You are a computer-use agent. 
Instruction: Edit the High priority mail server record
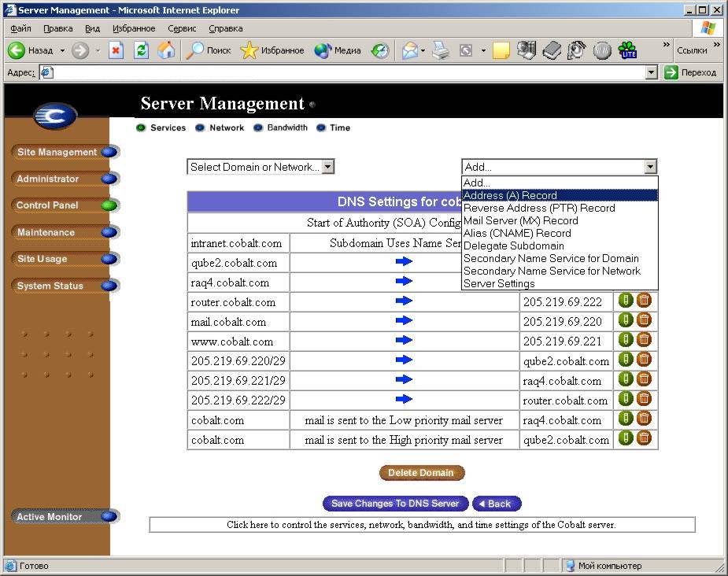(x=626, y=438)
